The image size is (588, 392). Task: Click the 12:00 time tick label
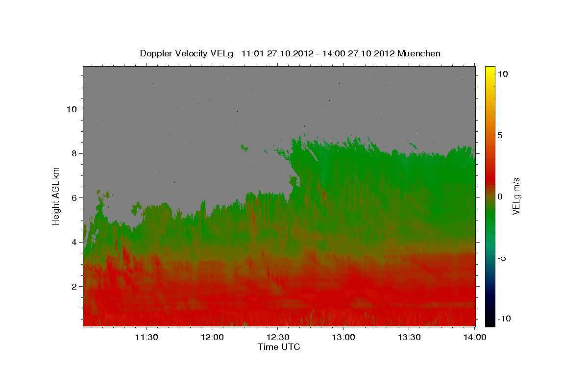(212, 337)
